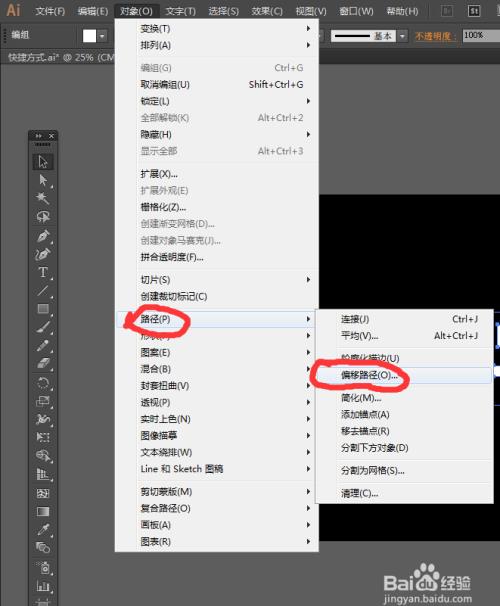The image size is (500, 606).
Task: Choose 分割为网格(S)... in Path submenu
Action: tap(405, 471)
